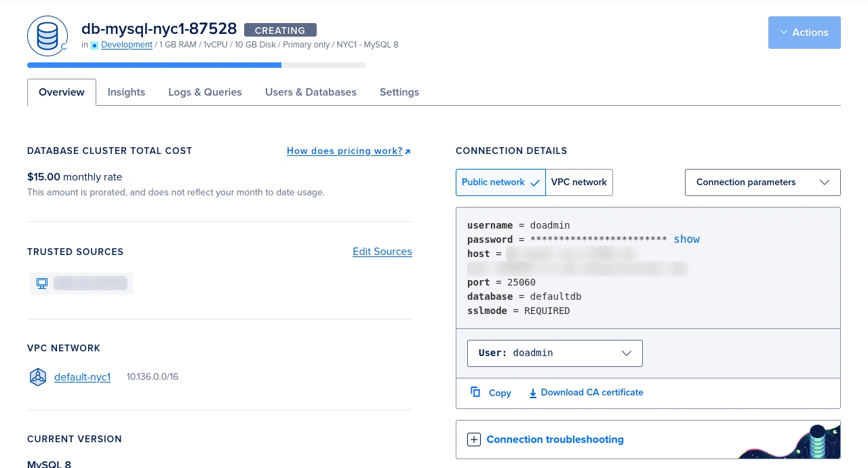Open the default-nyc1 VPC link

click(x=82, y=377)
